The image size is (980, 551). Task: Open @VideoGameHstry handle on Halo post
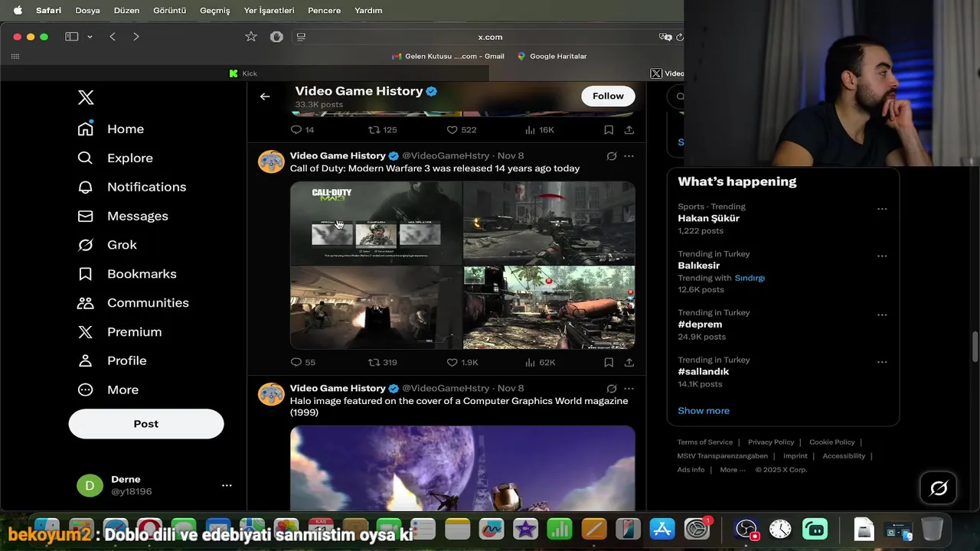tap(446, 388)
